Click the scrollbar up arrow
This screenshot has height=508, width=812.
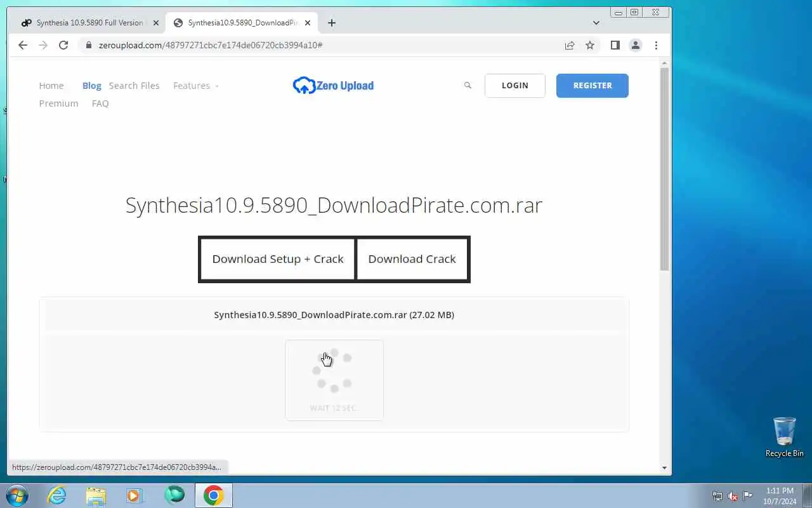click(665, 63)
